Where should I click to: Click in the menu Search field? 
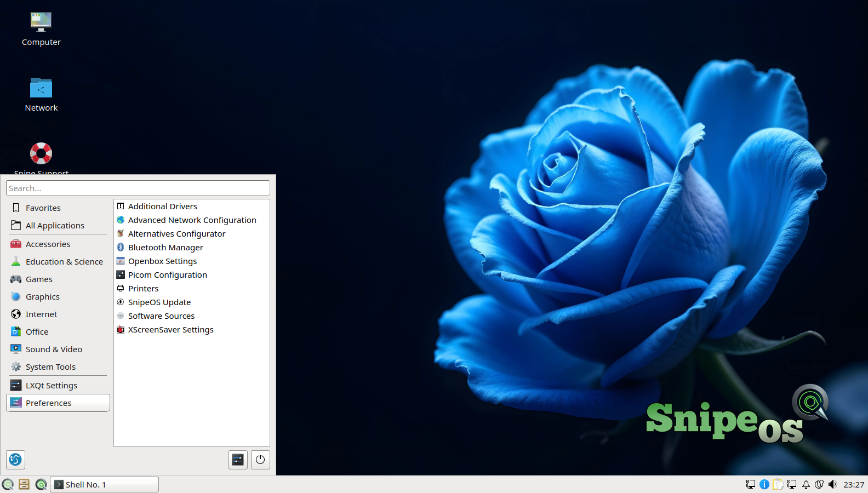tap(138, 188)
